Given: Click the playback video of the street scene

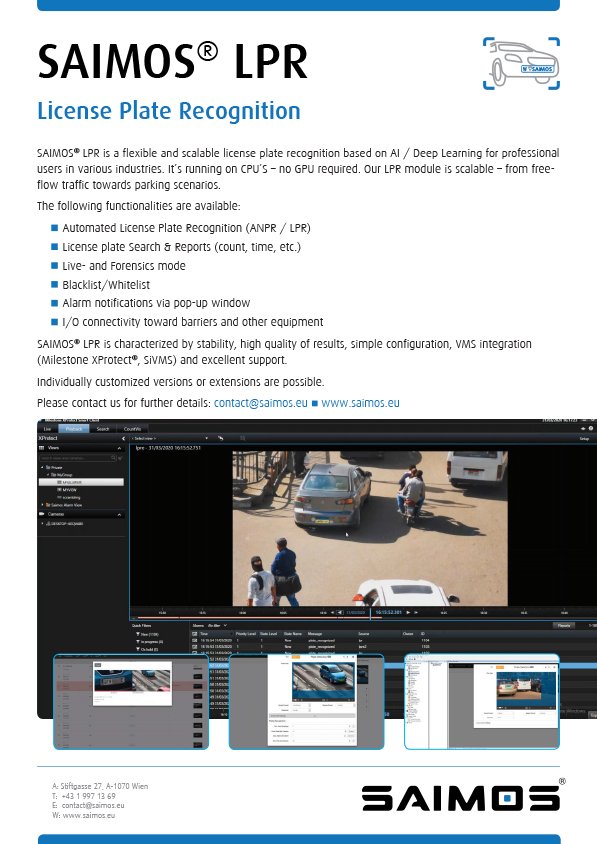Looking at the screenshot, I should click(x=370, y=528).
